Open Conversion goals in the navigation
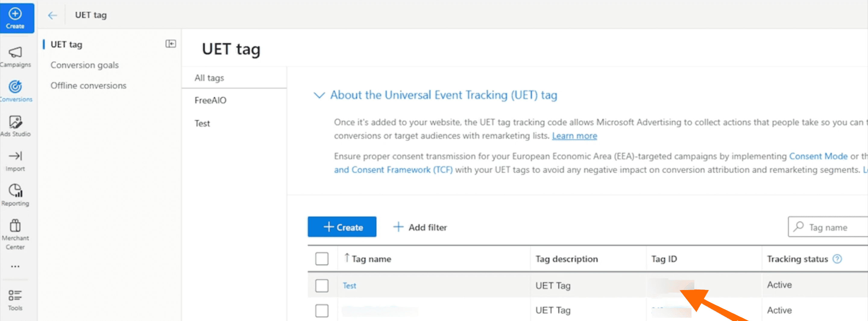The height and width of the screenshot is (321, 868). (85, 65)
